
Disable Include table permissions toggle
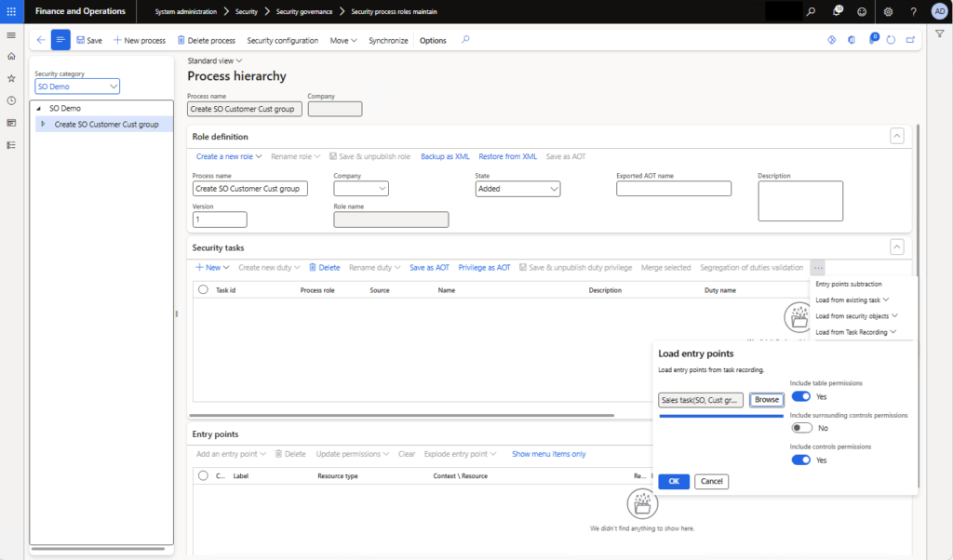pyautogui.click(x=800, y=396)
